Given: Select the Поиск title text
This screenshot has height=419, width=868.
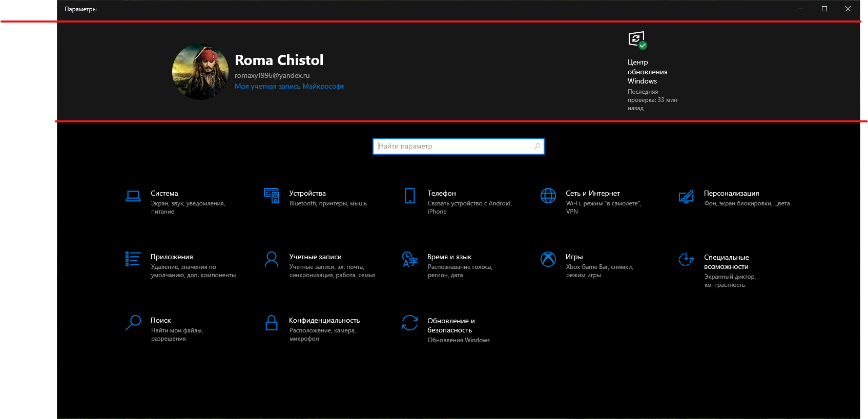Looking at the screenshot, I should tap(161, 320).
